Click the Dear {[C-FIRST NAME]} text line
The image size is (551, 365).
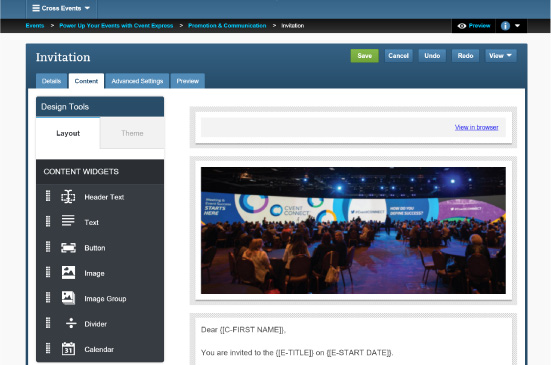click(243, 330)
